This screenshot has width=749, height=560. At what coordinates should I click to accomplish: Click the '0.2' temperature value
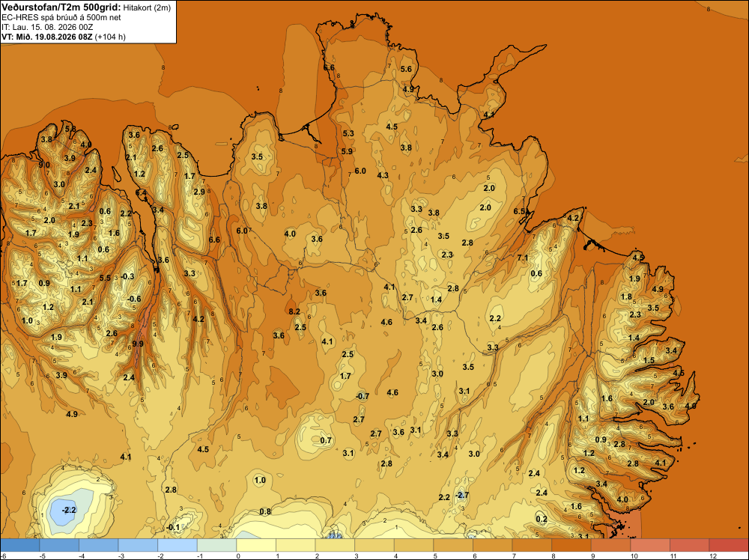coord(542,519)
